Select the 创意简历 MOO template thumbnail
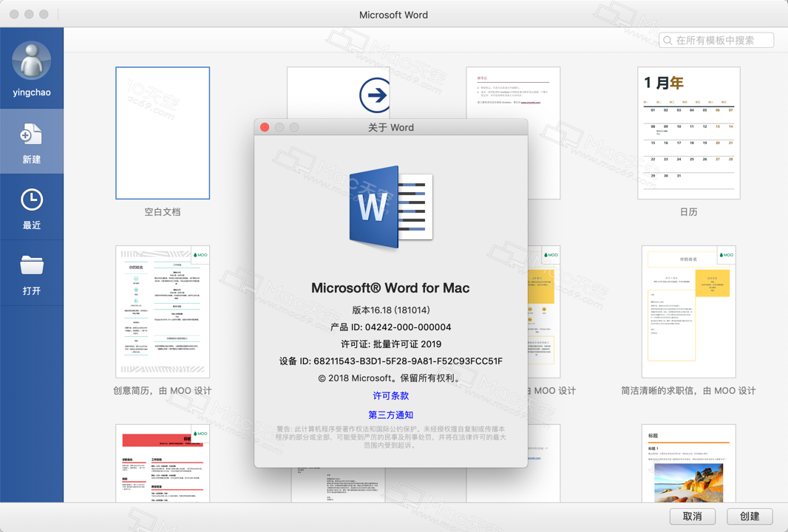The height and width of the screenshot is (532, 788). tap(163, 312)
